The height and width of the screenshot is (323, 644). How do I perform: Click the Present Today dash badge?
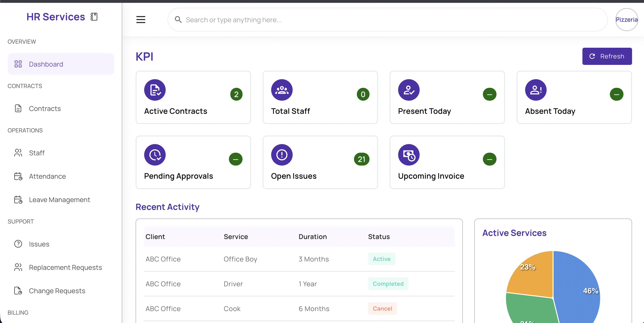tap(490, 94)
